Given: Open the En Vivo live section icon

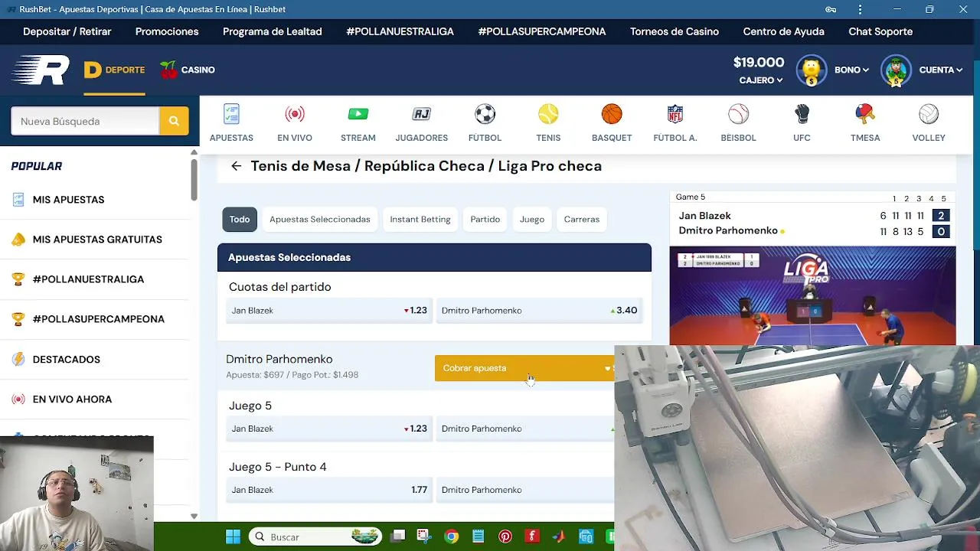Looking at the screenshot, I should pyautogui.click(x=295, y=115).
